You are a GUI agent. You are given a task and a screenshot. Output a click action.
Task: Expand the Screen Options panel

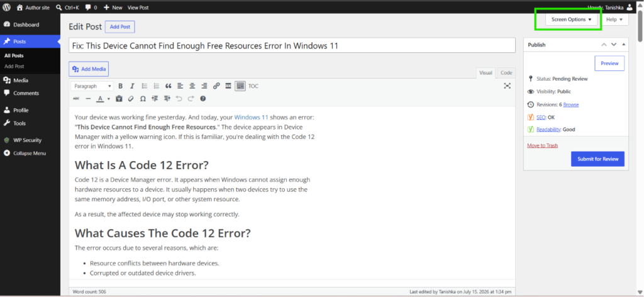pos(571,20)
